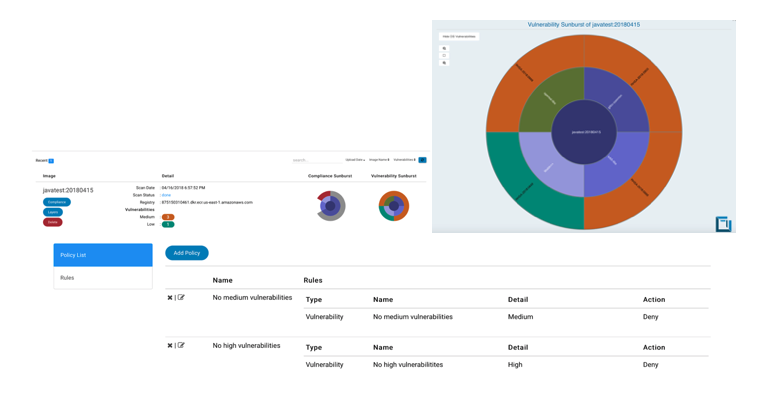The image size is (774, 397).
Task: Click the zoom-out magnifier icon below the square icon
Action: tap(444, 63)
